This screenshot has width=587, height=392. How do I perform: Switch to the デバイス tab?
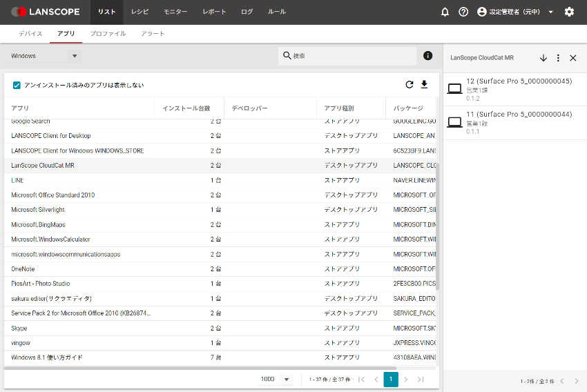(x=30, y=34)
